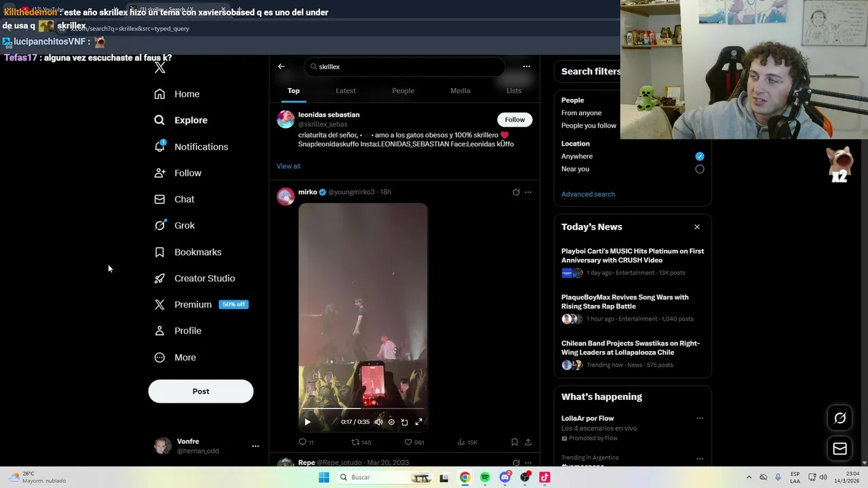Open the more menu on mirko's post
The image size is (868, 488).
pos(528,192)
